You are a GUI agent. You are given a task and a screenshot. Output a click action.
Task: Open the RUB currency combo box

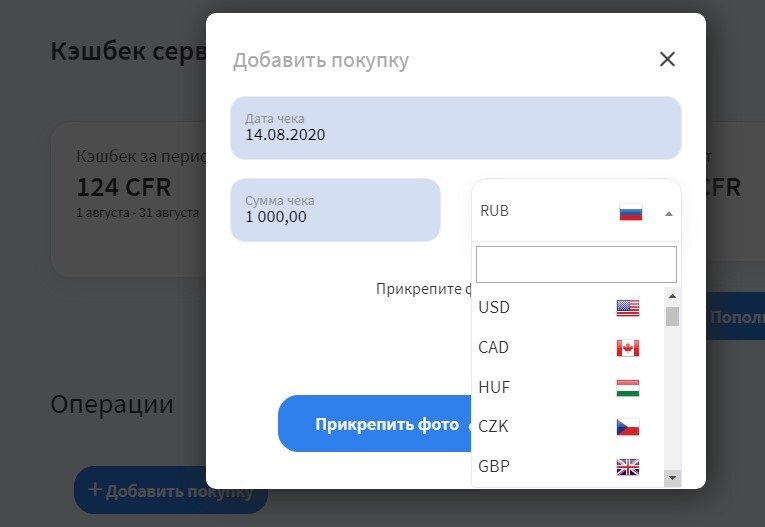click(x=576, y=210)
